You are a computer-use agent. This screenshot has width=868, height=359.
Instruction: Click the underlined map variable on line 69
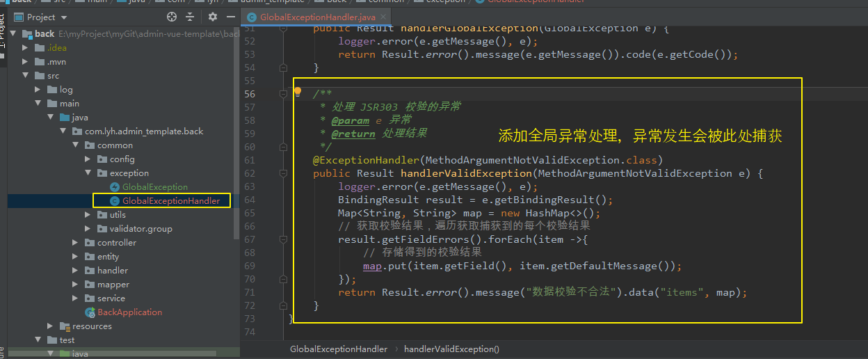[x=372, y=266]
